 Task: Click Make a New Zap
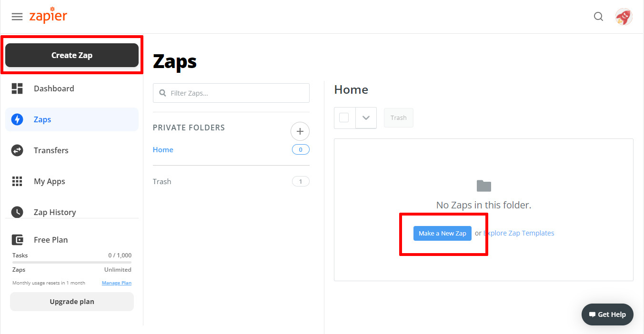click(x=443, y=233)
